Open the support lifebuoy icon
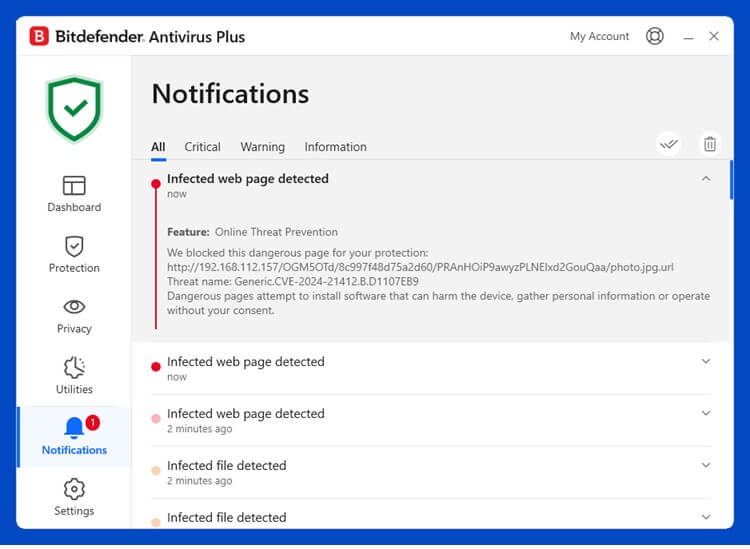750x549 pixels. click(x=654, y=36)
